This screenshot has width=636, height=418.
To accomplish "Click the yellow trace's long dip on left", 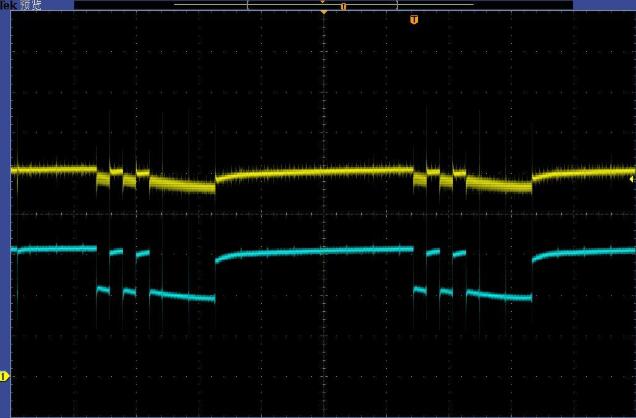I will pos(182,184).
